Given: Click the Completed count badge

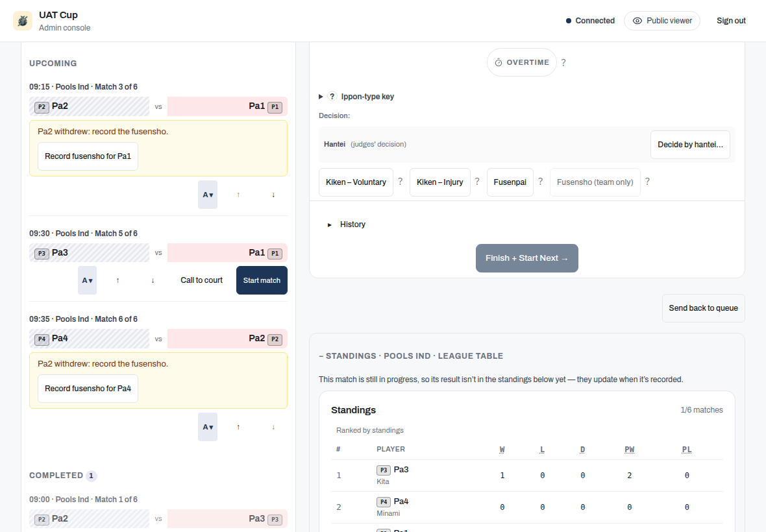Looking at the screenshot, I should point(92,476).
